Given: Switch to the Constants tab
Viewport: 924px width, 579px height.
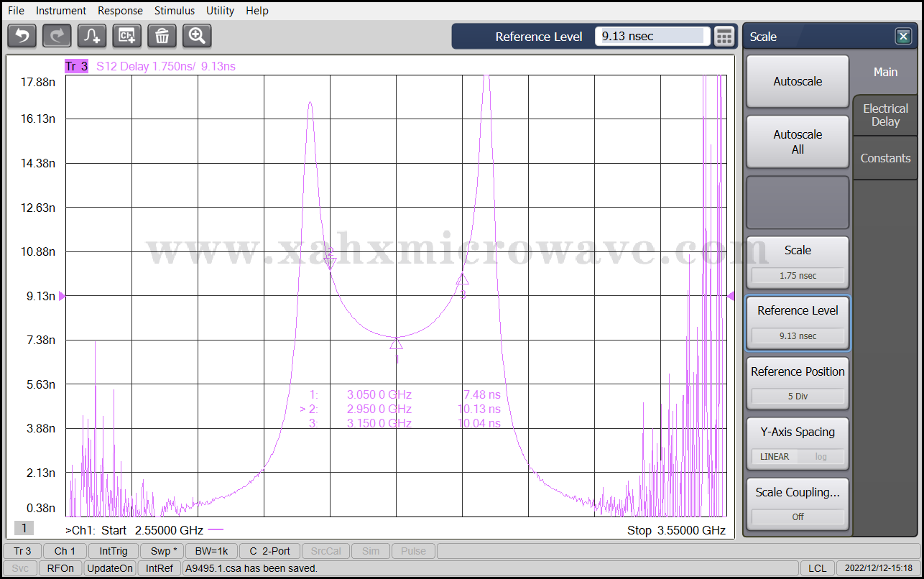Looking at the screenshot, I should pos(885,158).
